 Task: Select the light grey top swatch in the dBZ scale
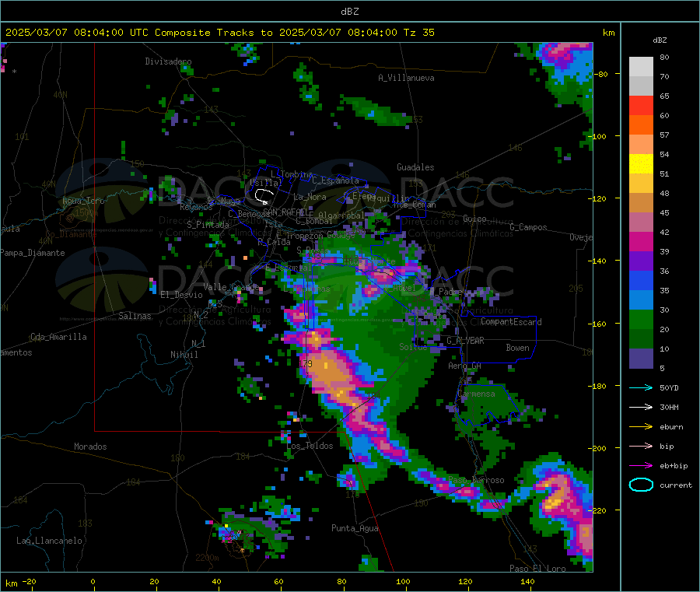point(641,67)
